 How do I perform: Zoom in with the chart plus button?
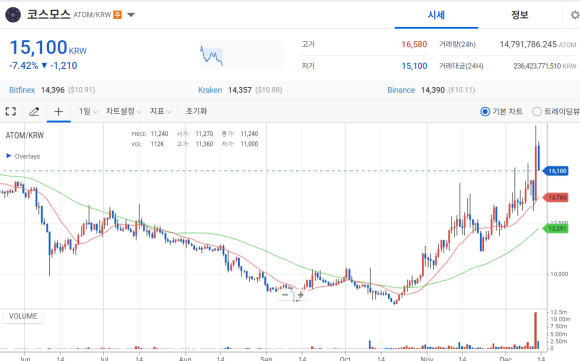coord(301,295)
